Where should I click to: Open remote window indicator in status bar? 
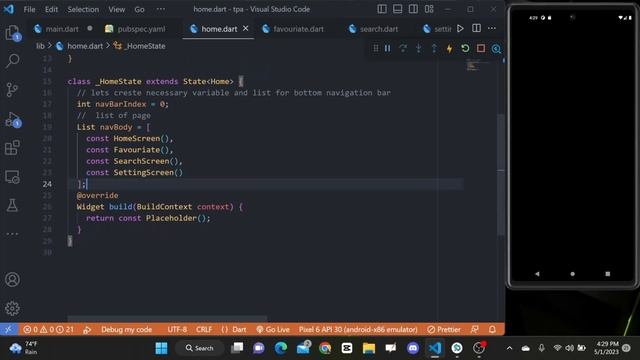[x=9, y=329]
